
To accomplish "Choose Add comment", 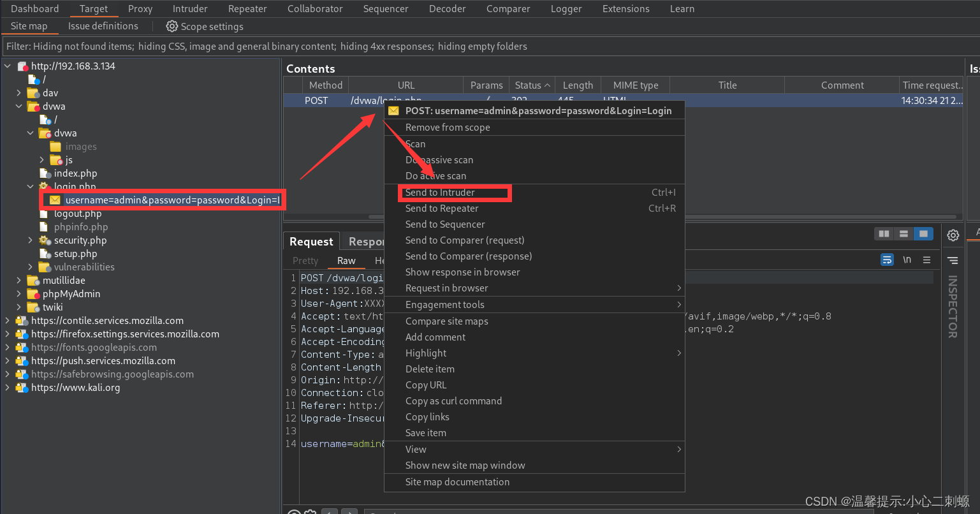I will click(x=534, y=337).
